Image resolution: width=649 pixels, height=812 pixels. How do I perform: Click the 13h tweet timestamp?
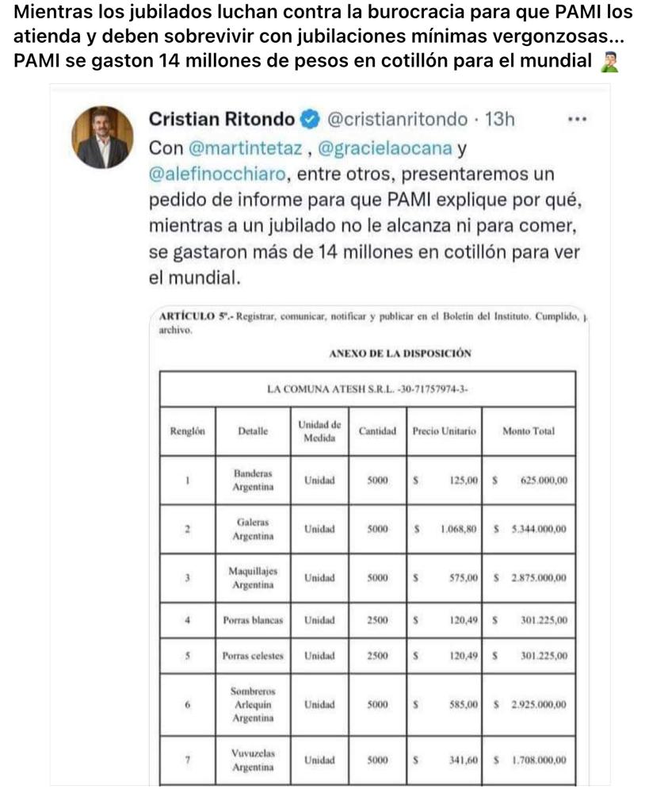click(x=499, y=120)
